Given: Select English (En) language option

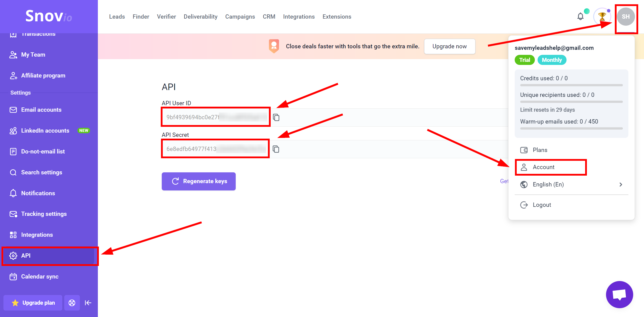Looking at the screenshot, I should 572,185.
